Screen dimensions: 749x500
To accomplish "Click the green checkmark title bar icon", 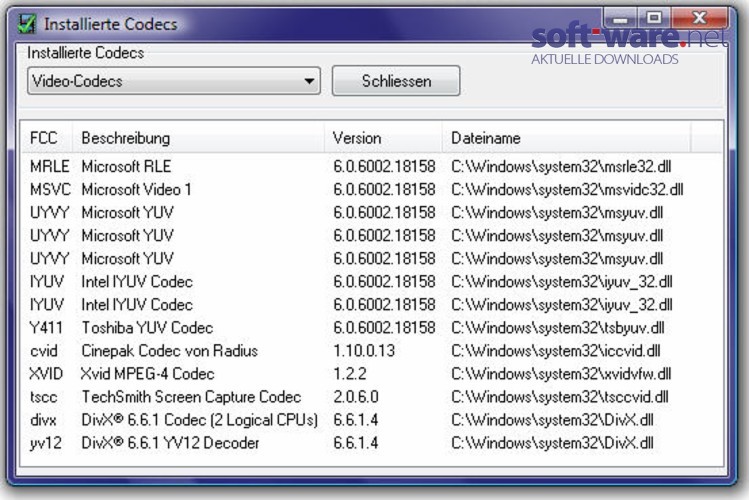I will pyautogui.click(x=27, y=24).
